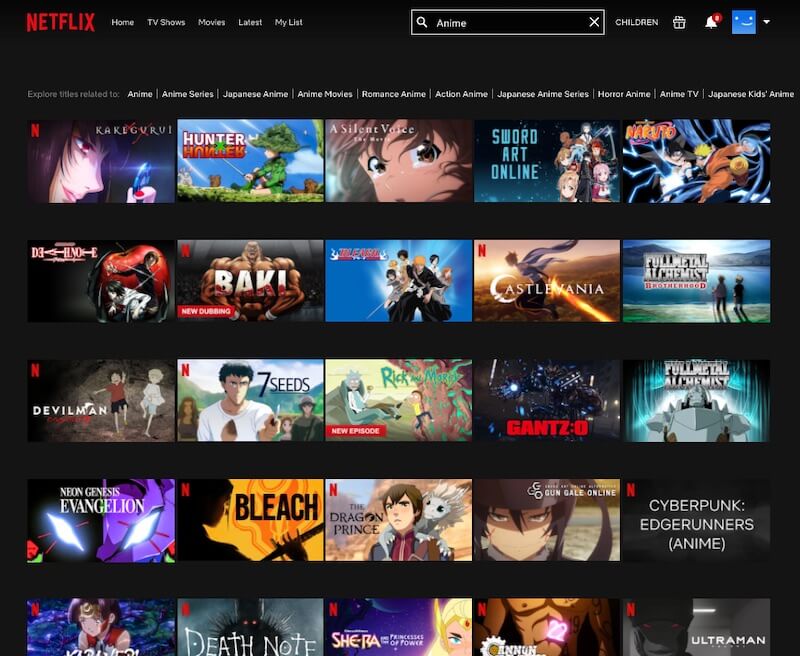Screen dimensions: 800x656
Task: Open the Rick and Morty title card
Action: click(x=398, y=400)
